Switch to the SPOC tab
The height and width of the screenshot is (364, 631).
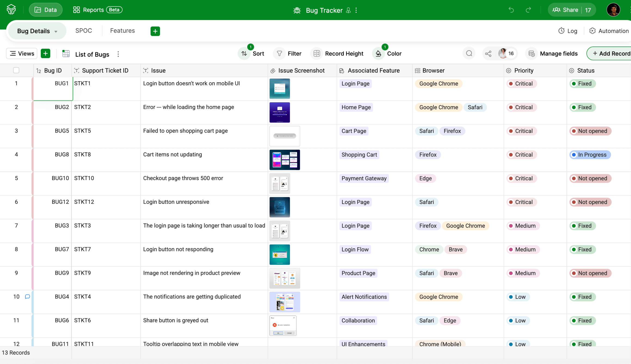click(x=83, y=31)
